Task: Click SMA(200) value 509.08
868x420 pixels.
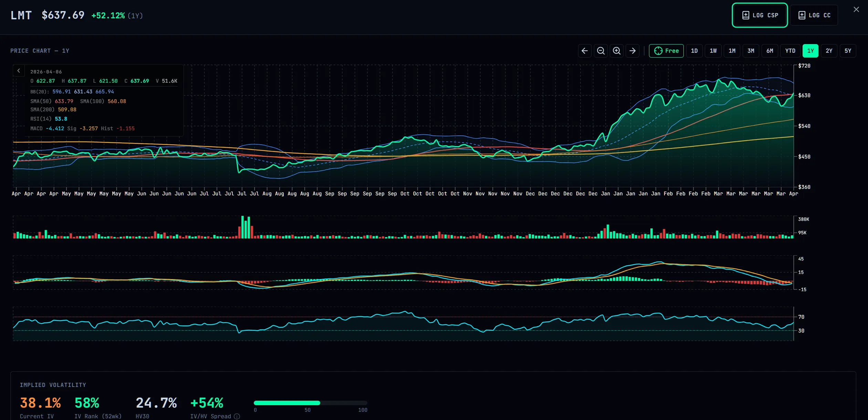Action: point(67,110)
